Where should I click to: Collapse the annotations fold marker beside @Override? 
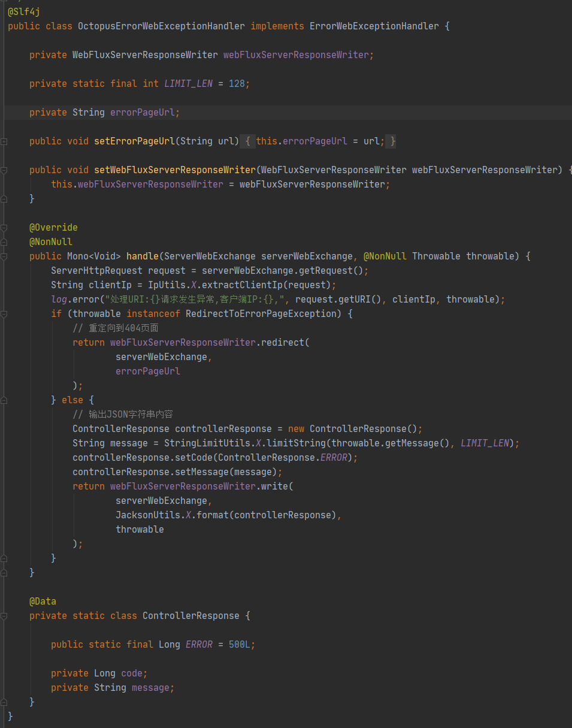4,228
